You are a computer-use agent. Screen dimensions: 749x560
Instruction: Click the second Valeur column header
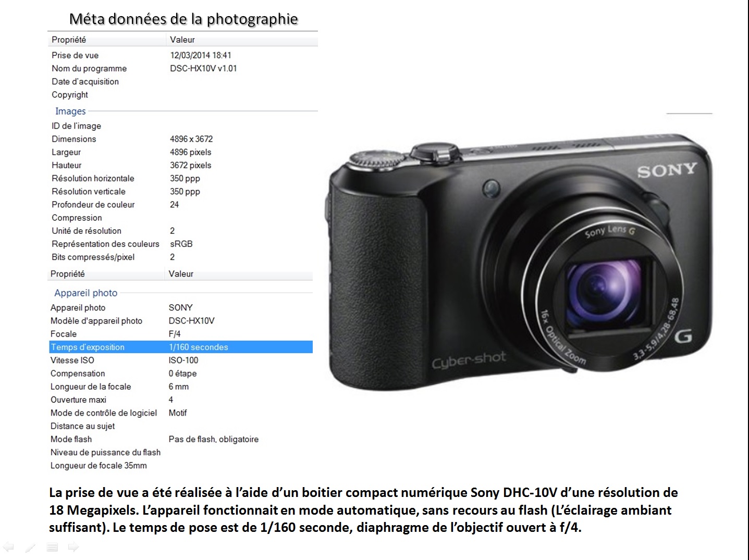pos(181,273)
